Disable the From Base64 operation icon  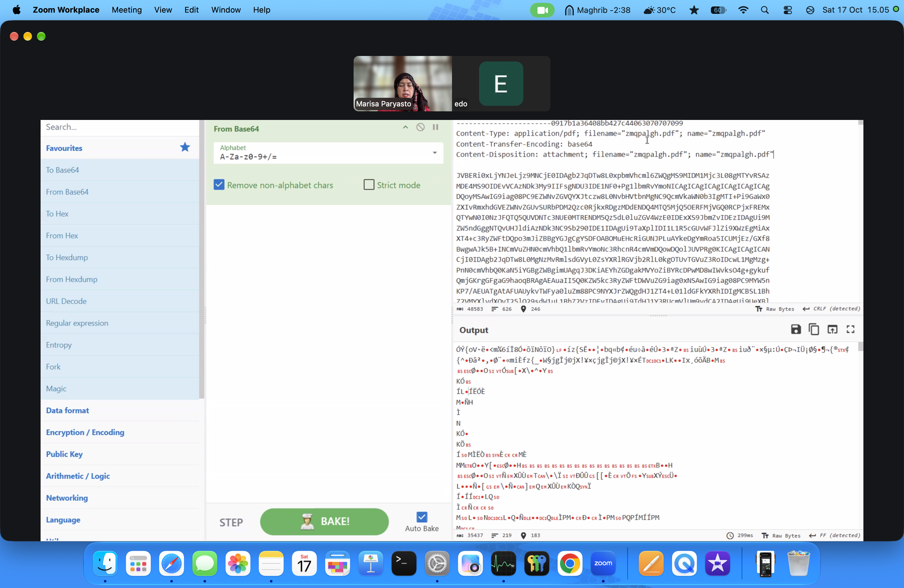420,127
